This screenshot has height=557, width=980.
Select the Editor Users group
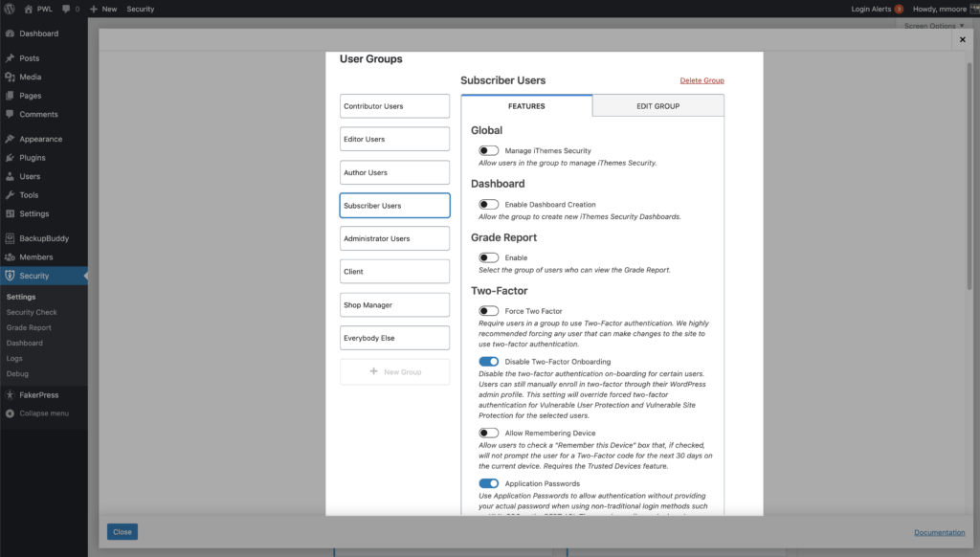point(394,139)
